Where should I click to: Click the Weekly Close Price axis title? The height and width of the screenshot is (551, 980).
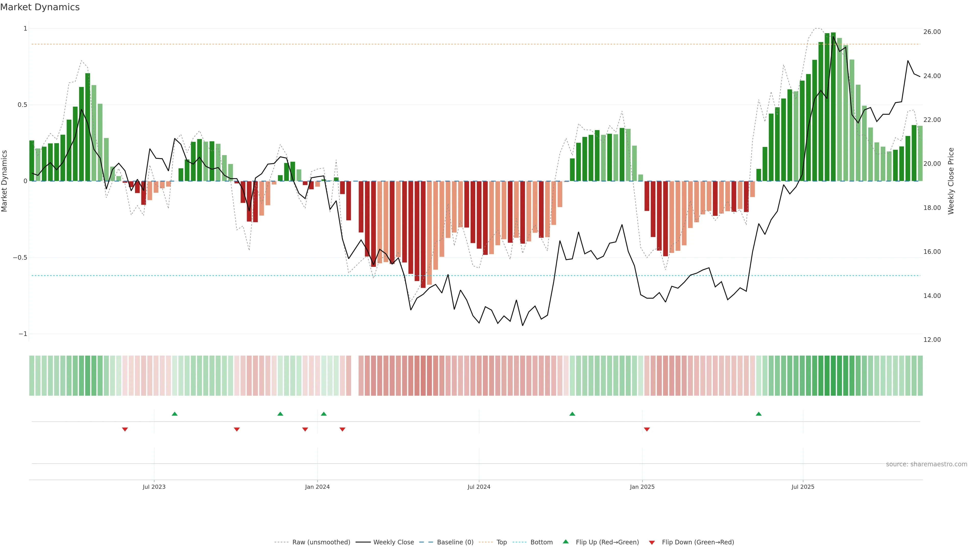coord(951,181)
